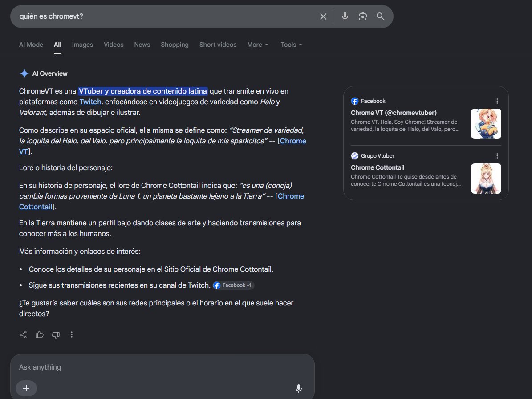532x399 pixels.
Task: Click the Grupo Vtuber site icon
Action: coord(354,156)
